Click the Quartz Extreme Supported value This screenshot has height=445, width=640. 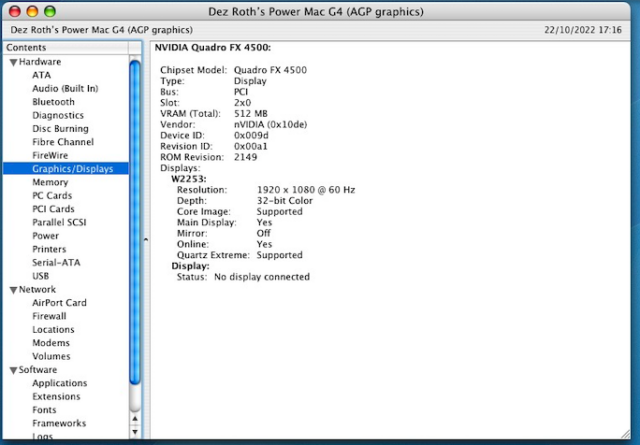click(279, 255)
